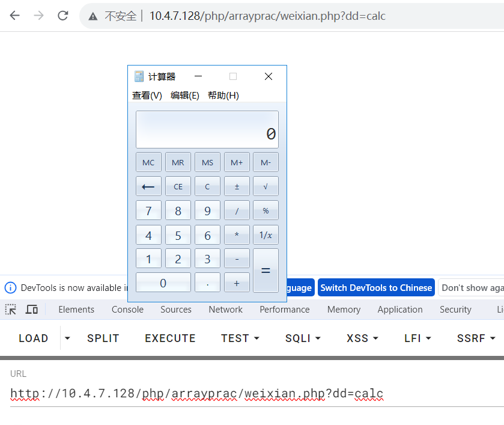Image resolution: width=504 pixels, height=425 pixels.
Task: Click the calculator display showing 0
Action: click(x=207, y=129)
